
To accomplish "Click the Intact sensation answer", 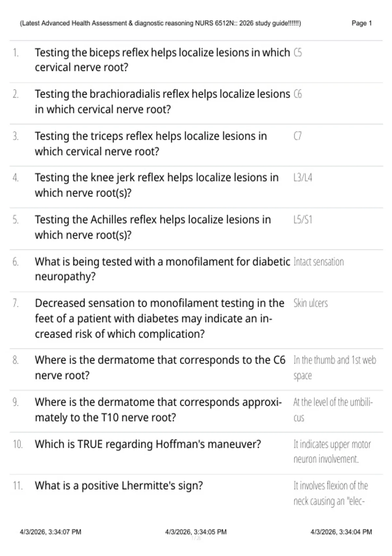I will point(318,262).
